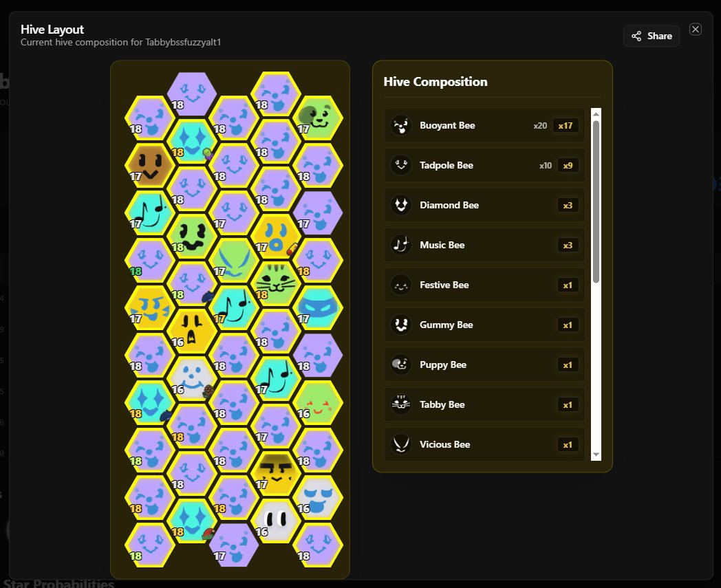The width and height of the screenshot is (721, 588).
Task: Click the Diamond Bee icon in the composition list
Action: point(401,205)
